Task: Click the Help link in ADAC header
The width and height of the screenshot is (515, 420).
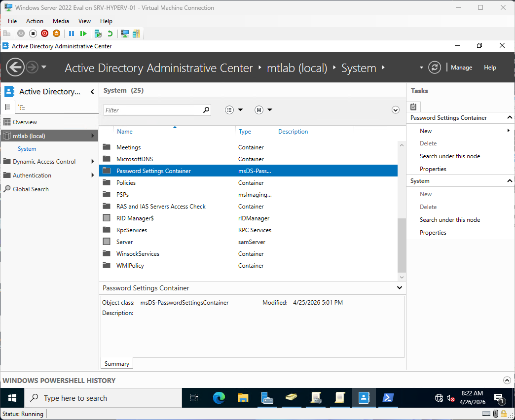Action: (x=490, y=67)
